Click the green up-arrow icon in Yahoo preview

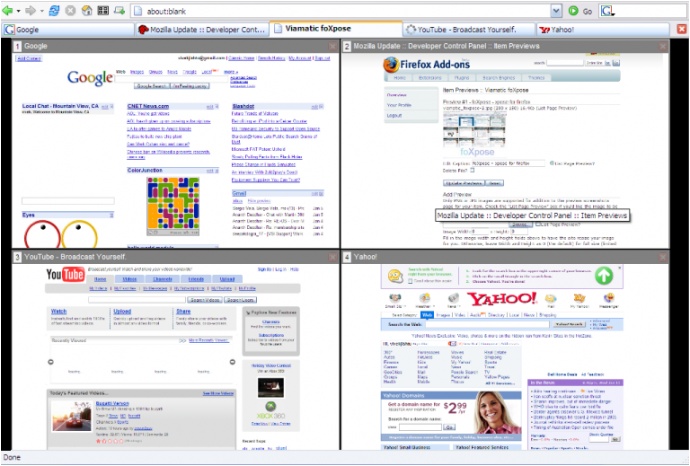pos(604,276)
